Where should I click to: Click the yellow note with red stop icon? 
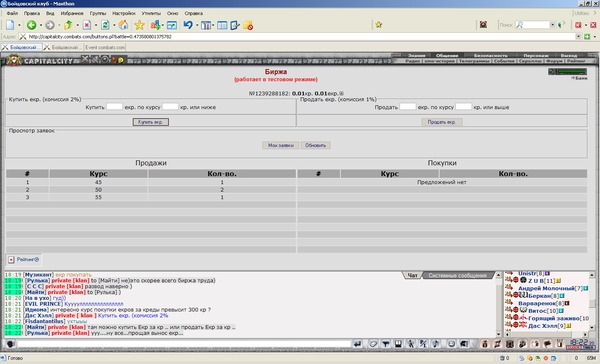pos(248,25)
